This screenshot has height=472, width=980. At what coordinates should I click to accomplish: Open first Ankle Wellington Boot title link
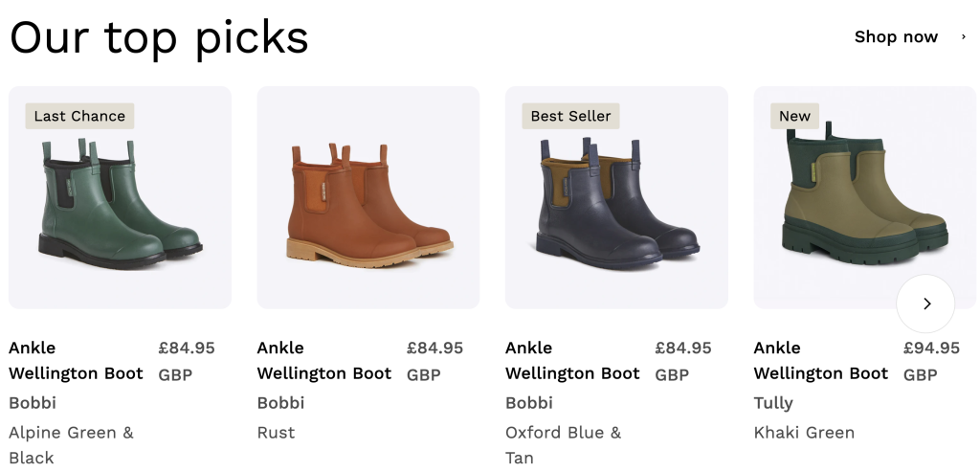coord(76,361)
